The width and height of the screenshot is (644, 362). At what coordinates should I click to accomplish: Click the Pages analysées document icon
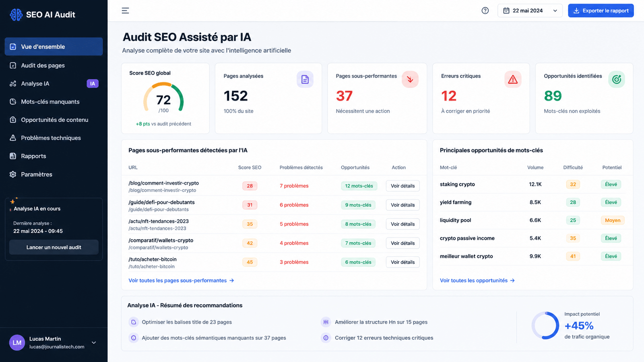pyautogui.click(x=305, y=79)
